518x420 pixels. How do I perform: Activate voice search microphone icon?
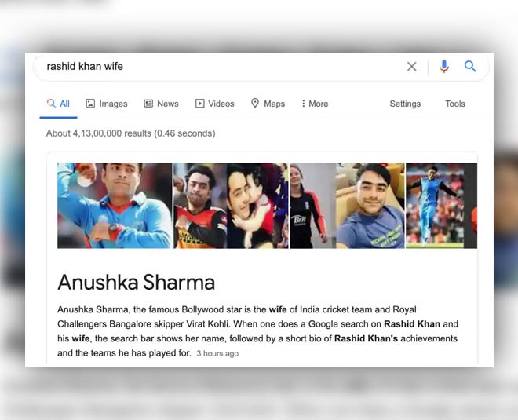444,67
